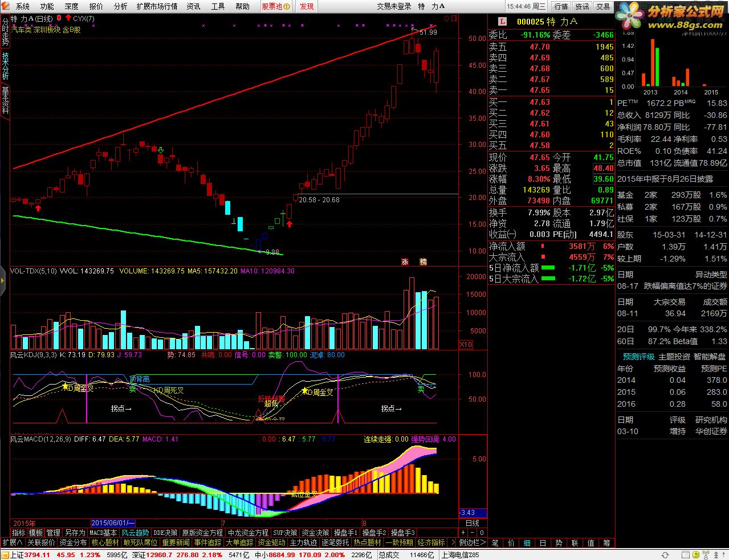Click the 日 icon in bottom right bar

point(543,543)
